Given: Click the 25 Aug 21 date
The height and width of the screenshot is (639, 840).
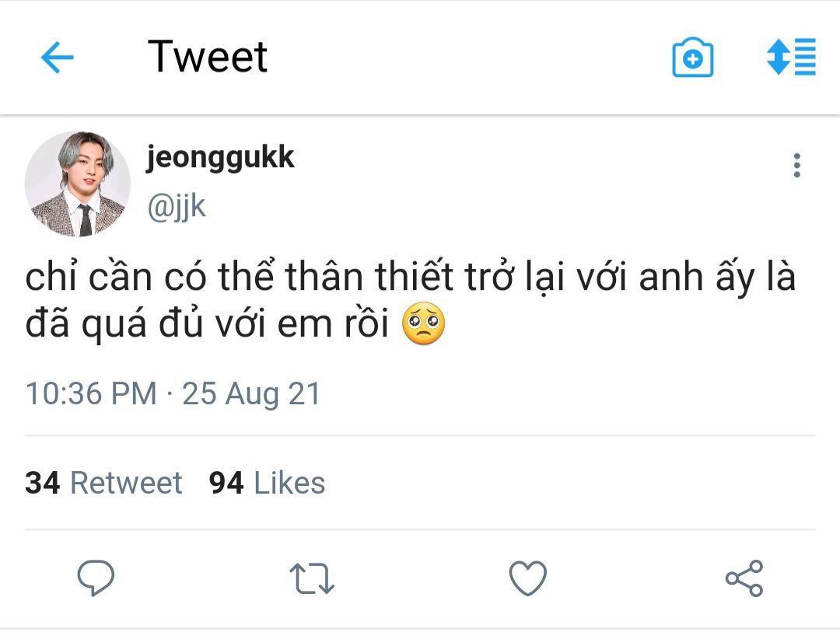Looking at the screenshot, I should pyautogui.click(x=251, y=393).
